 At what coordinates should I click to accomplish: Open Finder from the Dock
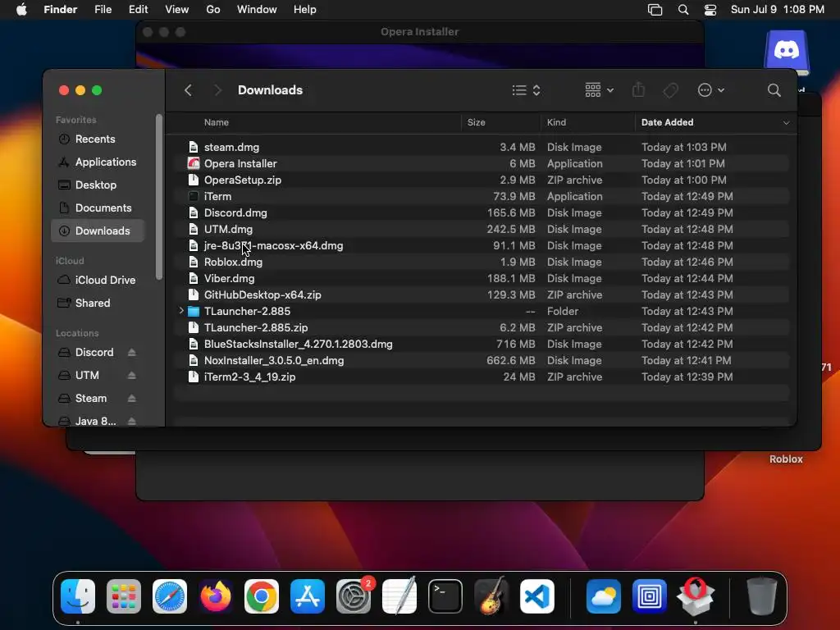coord(78,596)
